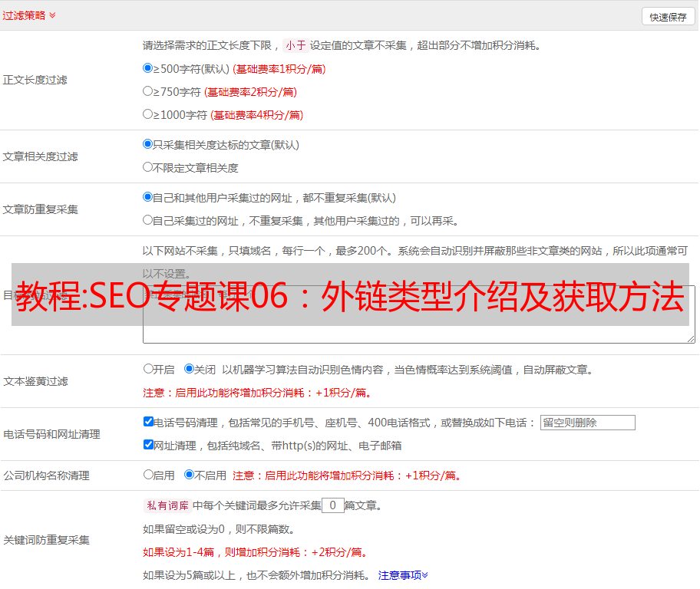Enable 文本鉴黄过滤 with 开启 radio

tap(148, 369)
